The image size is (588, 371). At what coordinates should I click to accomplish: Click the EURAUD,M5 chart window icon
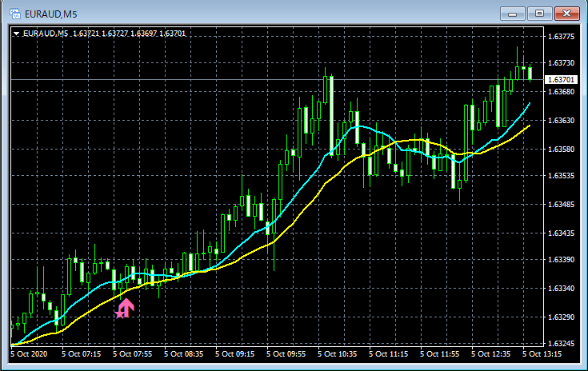15,14
